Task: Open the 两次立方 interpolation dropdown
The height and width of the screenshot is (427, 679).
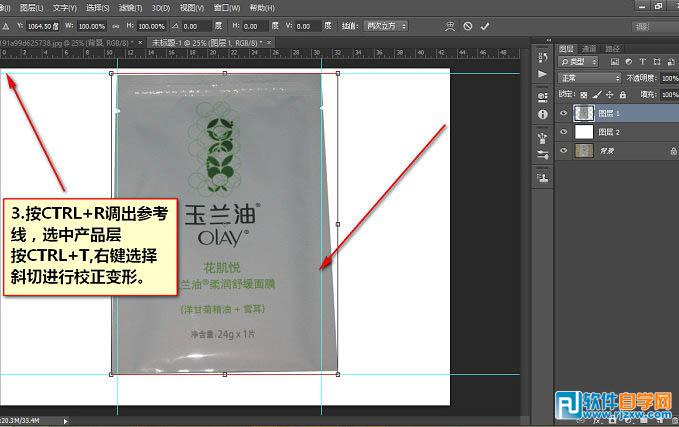Action: pyautogui.click(x=385, y=26)
